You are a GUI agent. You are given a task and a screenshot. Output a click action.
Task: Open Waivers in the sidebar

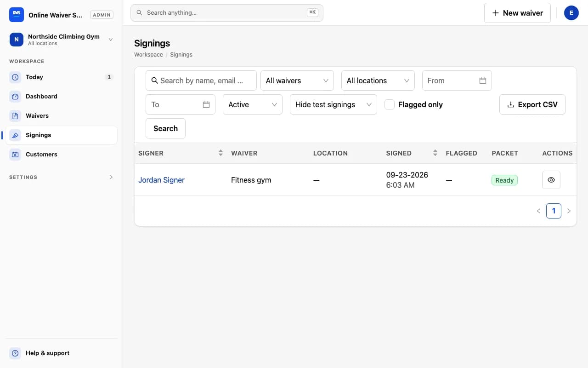coord(62,116)
